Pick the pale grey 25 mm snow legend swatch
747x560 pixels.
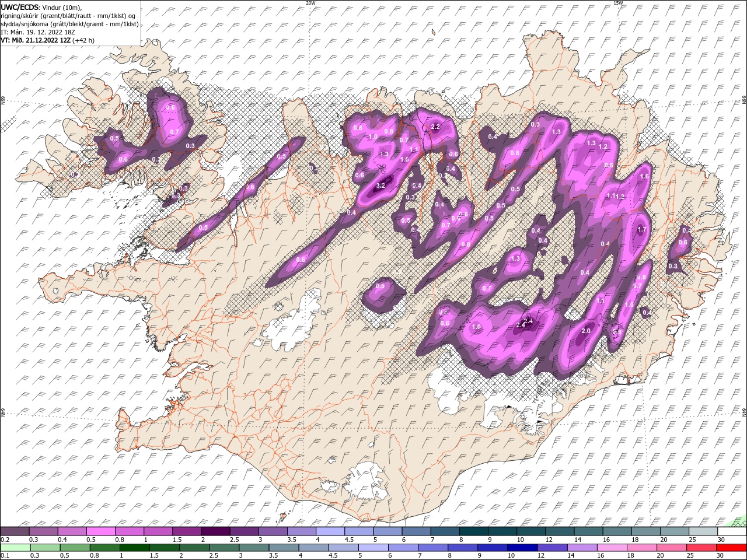703,531
